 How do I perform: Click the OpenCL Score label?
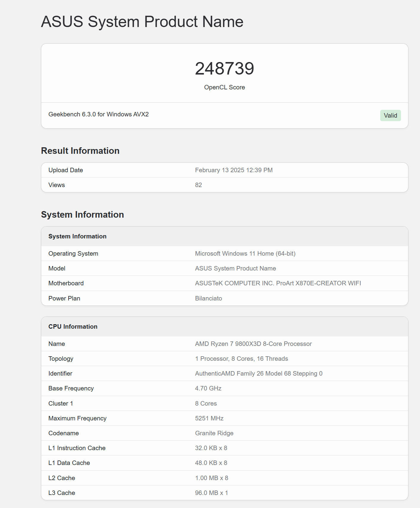224,87
